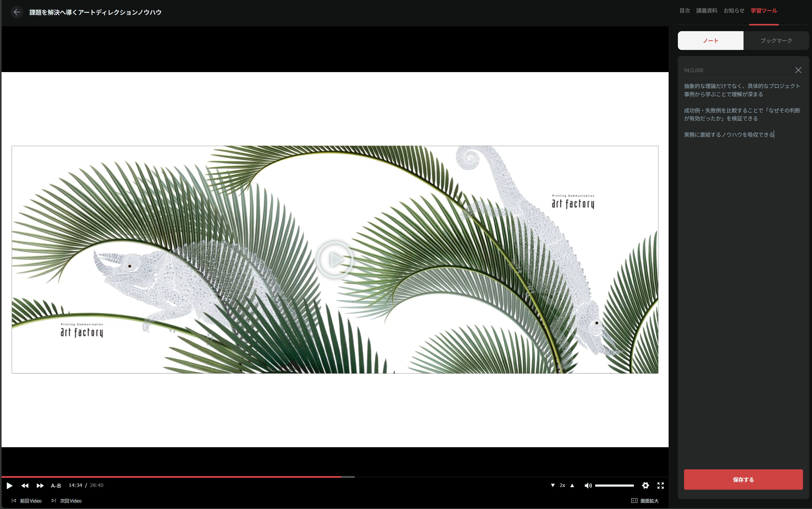The height and width of the screenshot is (509, 812).
Task: Select the 学習ツール tab
Action: pos(764,11)
